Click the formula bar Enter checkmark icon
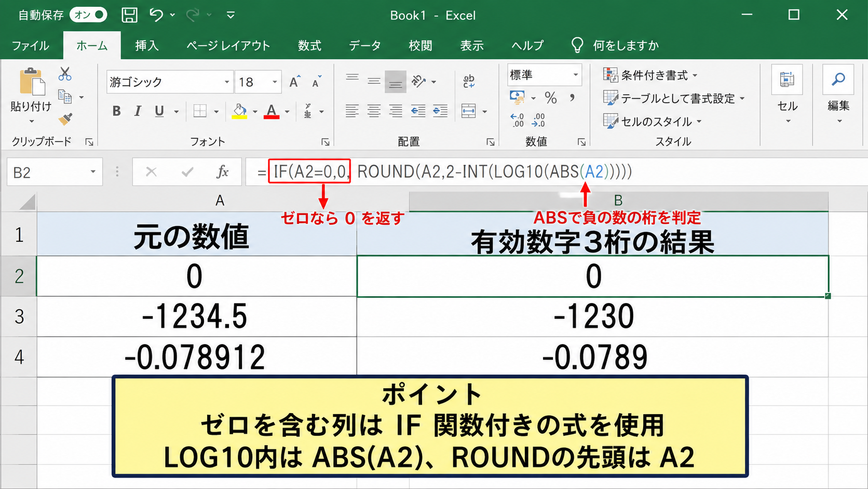 pyautogui.click(x=187, y=172)
